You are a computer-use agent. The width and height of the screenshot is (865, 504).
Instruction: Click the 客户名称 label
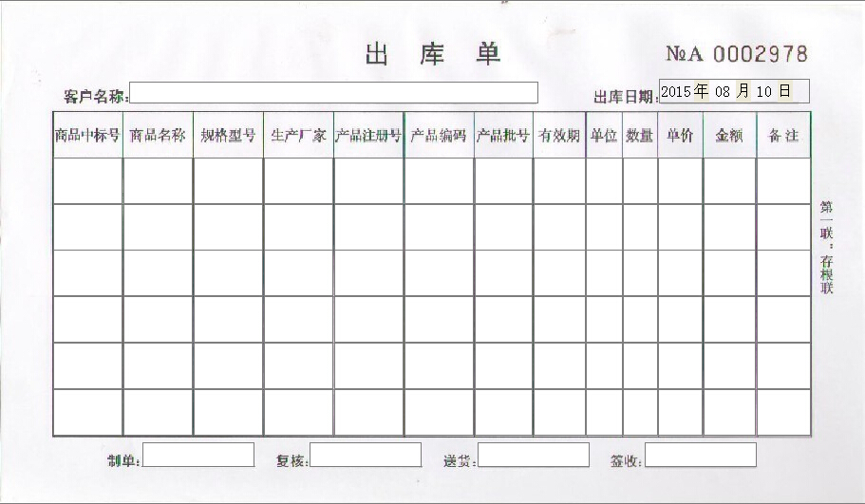tap(95, 97)
